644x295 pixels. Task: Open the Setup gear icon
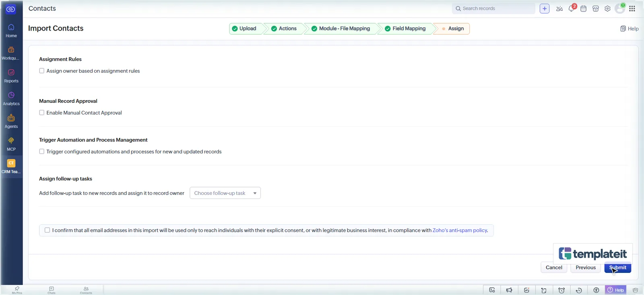tap(608, 8)
